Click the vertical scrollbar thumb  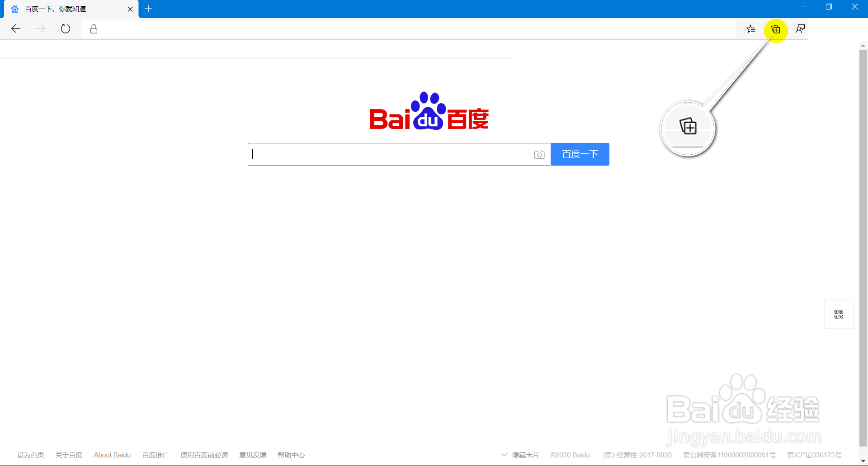[863, 248]
